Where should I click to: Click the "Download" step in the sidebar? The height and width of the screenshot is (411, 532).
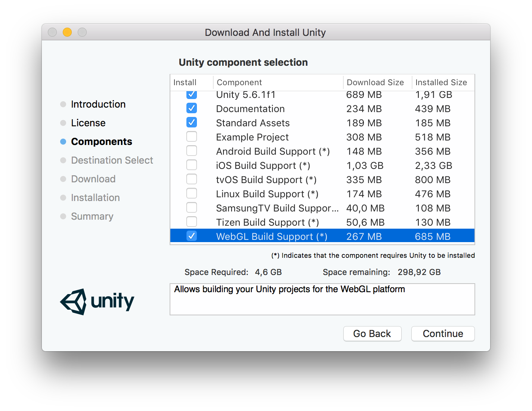[93, 179]
